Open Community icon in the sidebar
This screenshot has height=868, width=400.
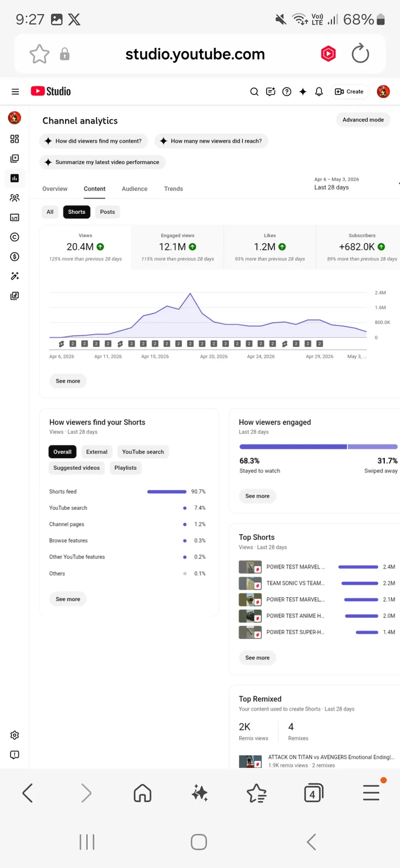coord(15,198)
